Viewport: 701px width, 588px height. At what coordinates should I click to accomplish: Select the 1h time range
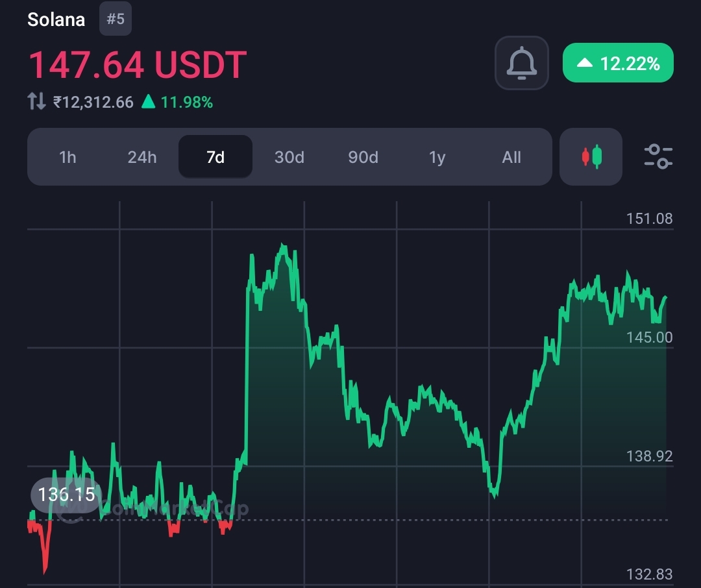(68, 157)
